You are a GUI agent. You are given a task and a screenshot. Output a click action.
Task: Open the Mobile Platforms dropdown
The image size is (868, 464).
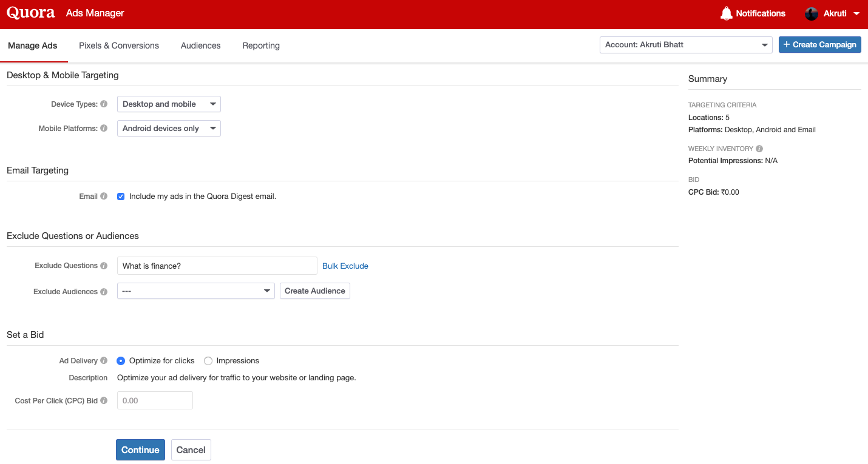point(169,129)
